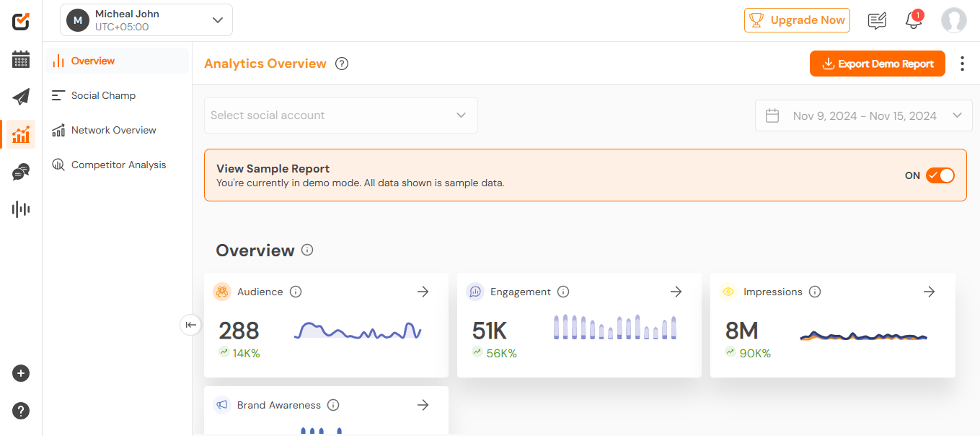Open the engage chat bubbles icon
The width and height of the screenshot is (980, 436).
click(x=21, y=172)
